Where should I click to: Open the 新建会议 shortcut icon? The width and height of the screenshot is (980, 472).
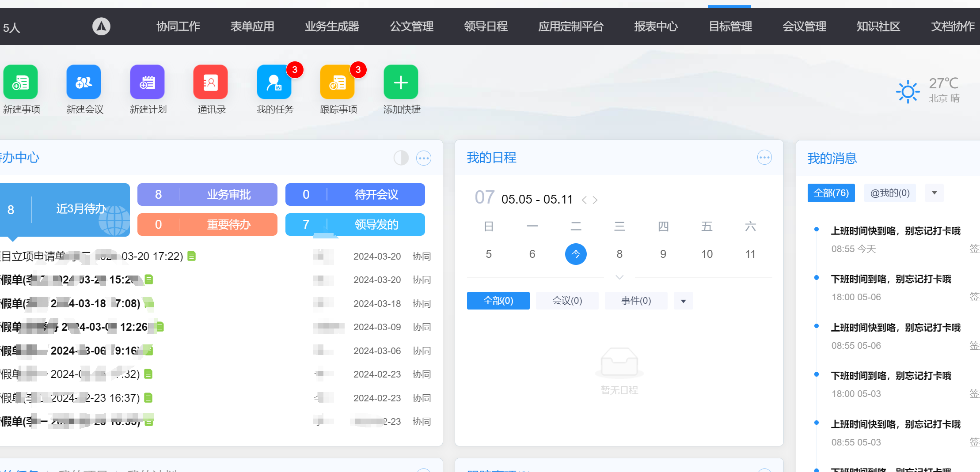pyautogui.click(x=84, y=82)
